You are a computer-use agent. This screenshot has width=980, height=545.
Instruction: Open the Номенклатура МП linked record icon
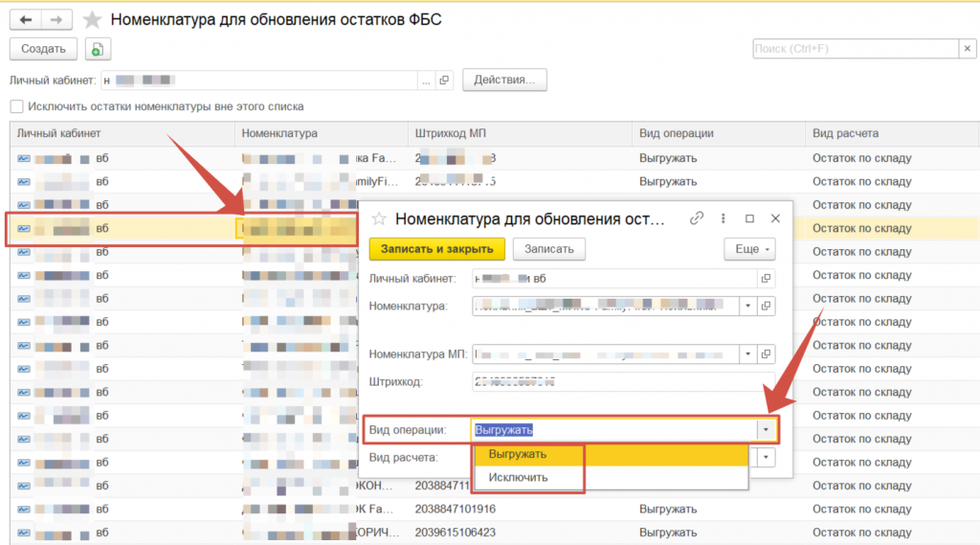pos(766,354)
